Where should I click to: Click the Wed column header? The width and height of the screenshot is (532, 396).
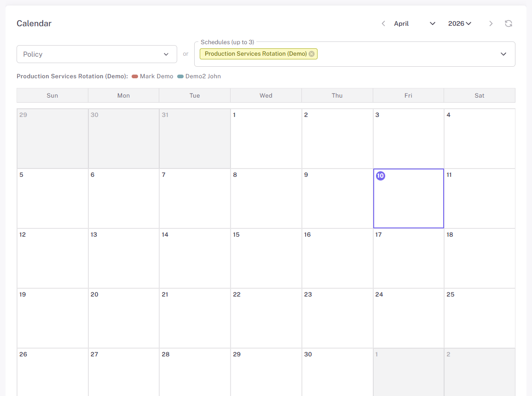266,95
